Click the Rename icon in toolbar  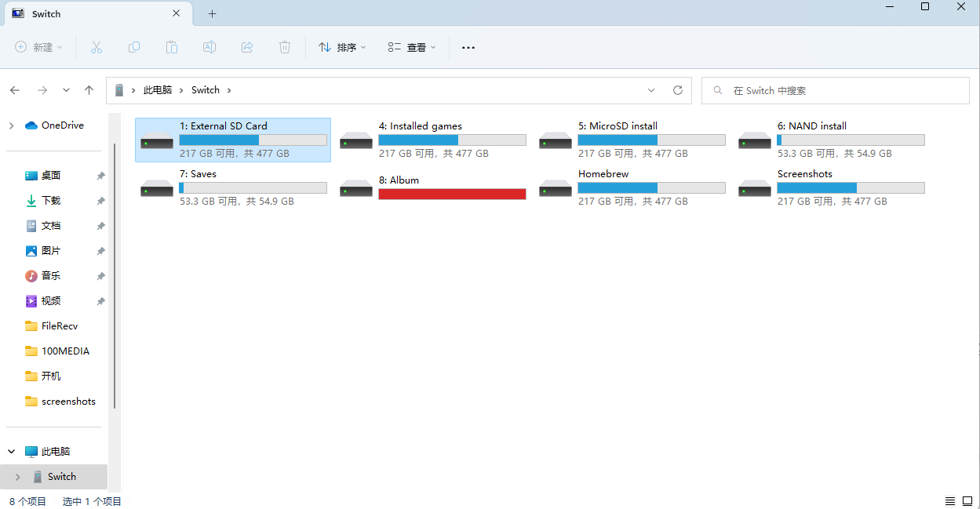click(x=209, y=48)
